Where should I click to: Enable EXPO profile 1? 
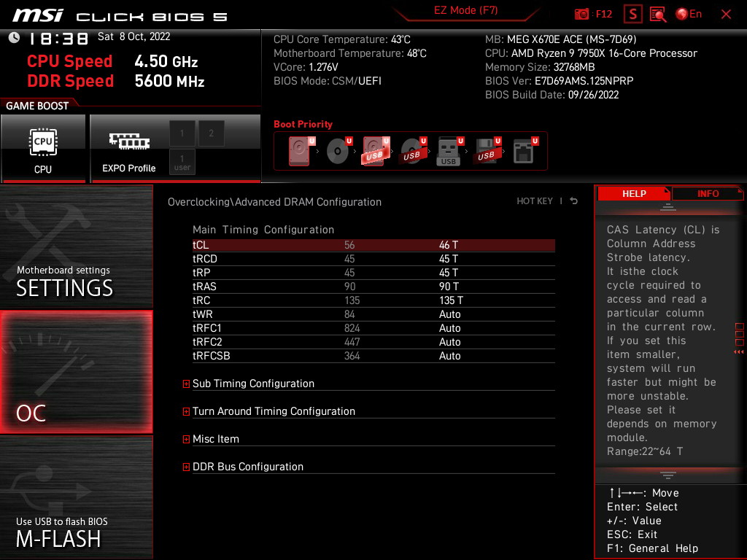tap(182, 133)
